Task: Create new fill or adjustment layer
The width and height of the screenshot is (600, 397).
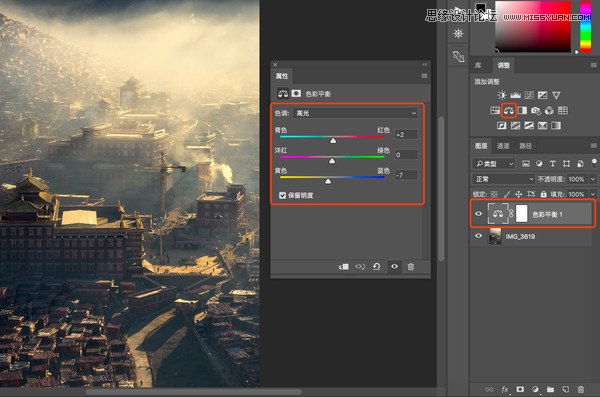Action: tap(535, 389)
